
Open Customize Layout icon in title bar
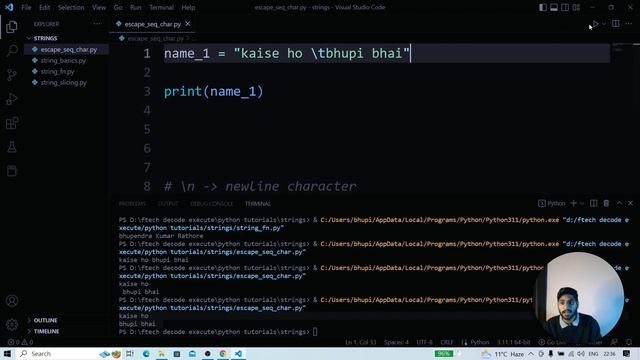(576, 7)
